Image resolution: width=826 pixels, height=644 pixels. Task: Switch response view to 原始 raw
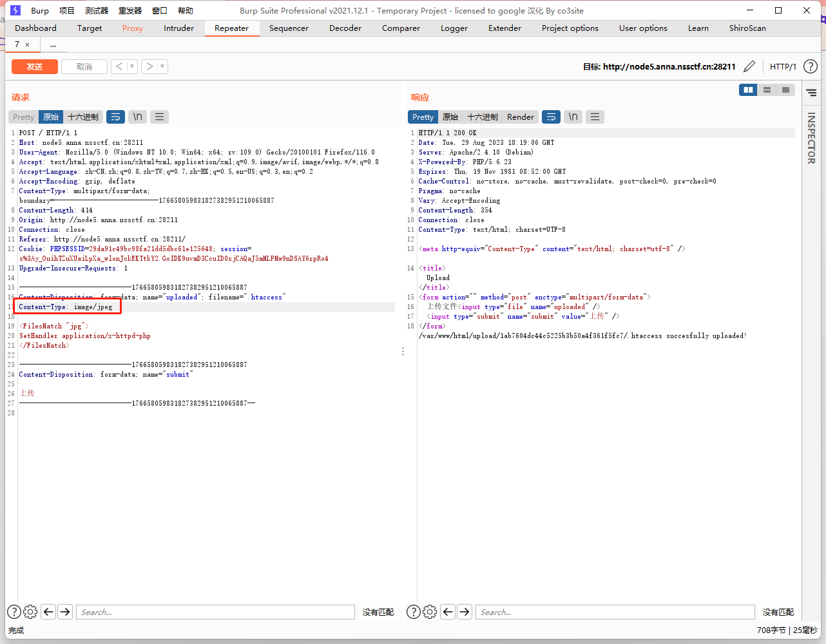pos(450,117)
